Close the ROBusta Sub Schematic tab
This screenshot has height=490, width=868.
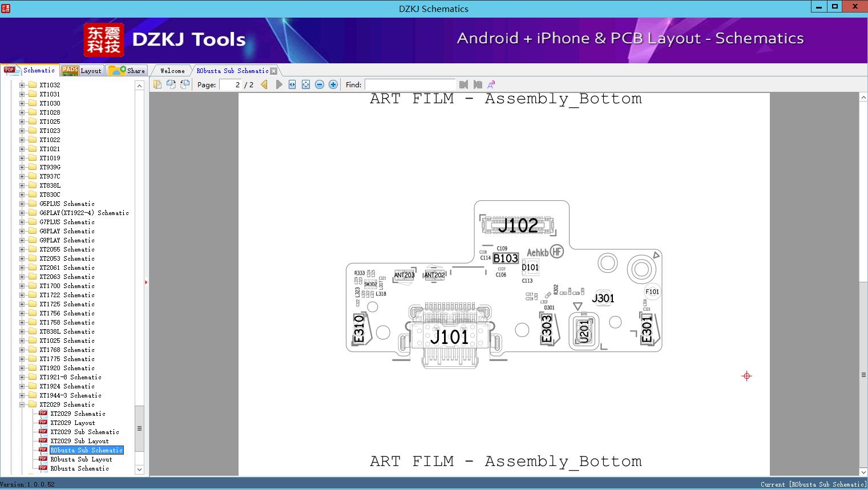point(273,71)
